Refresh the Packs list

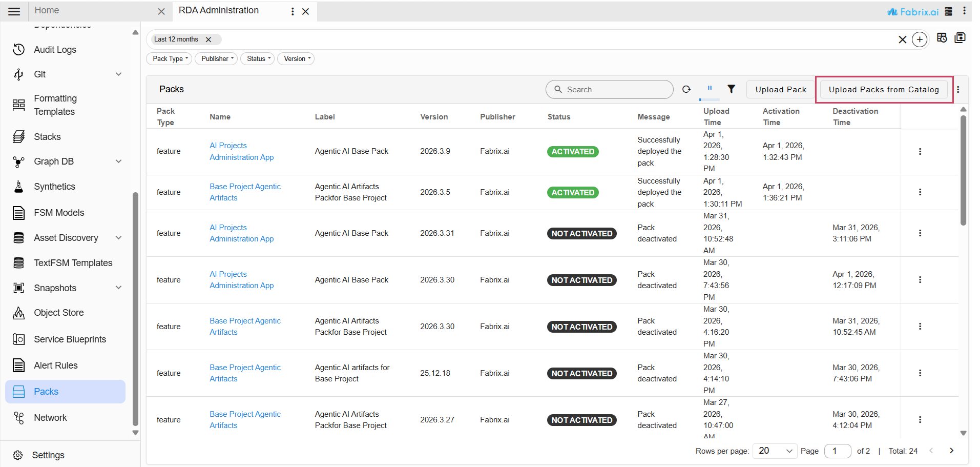coord(686,89)
